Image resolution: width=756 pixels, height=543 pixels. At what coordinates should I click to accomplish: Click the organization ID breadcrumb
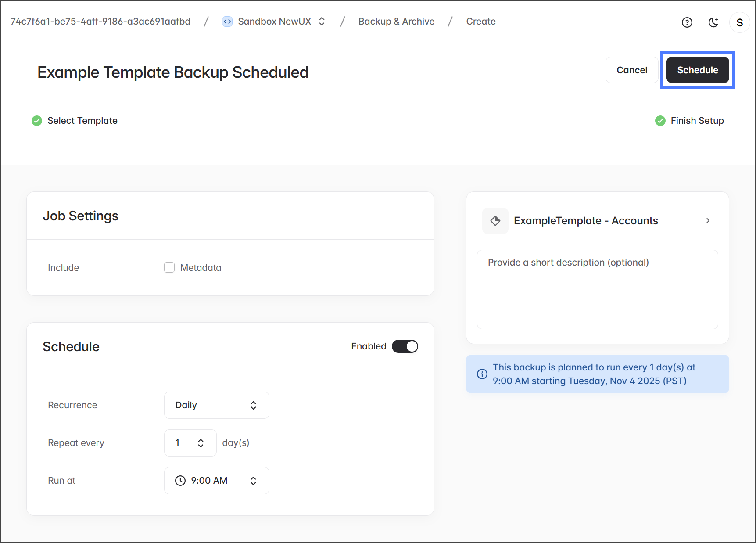100,22
